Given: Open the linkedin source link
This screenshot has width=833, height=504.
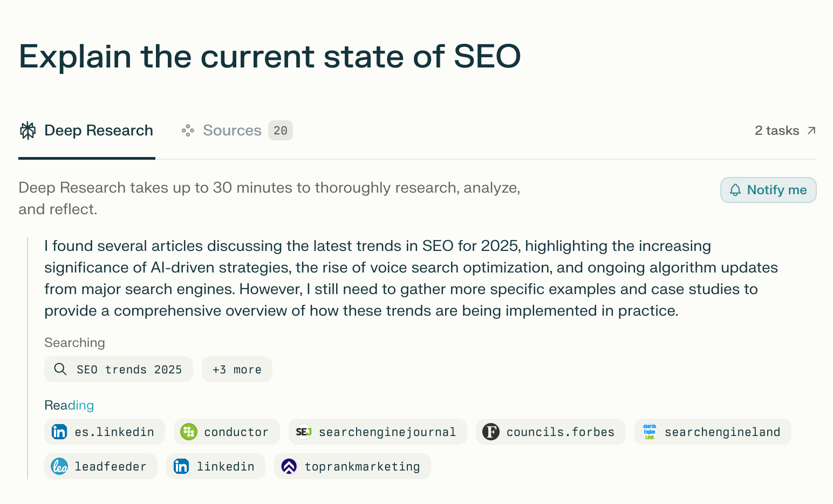Looking at the screenshot, I should tap(224, 466).
